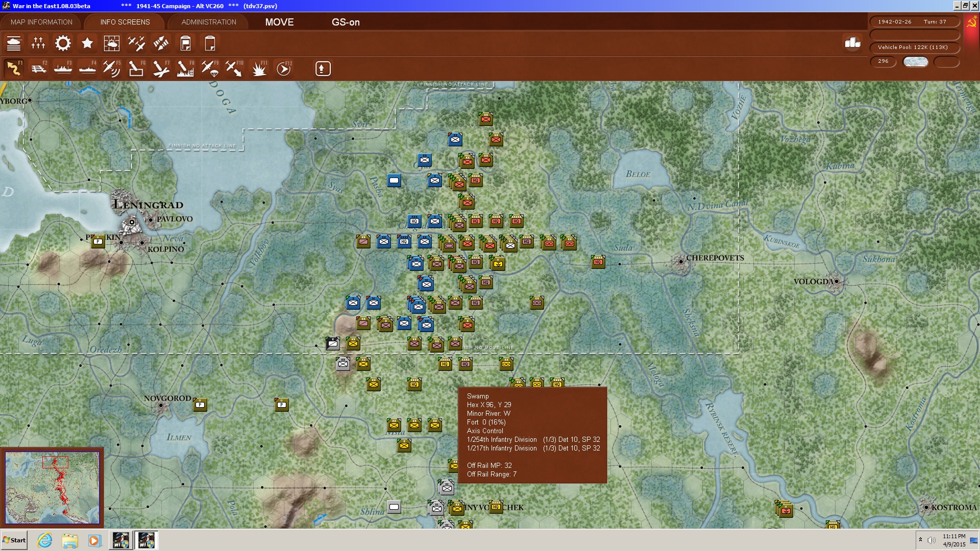Open the ADMINISTRATION tab

(x=209, y=22)
